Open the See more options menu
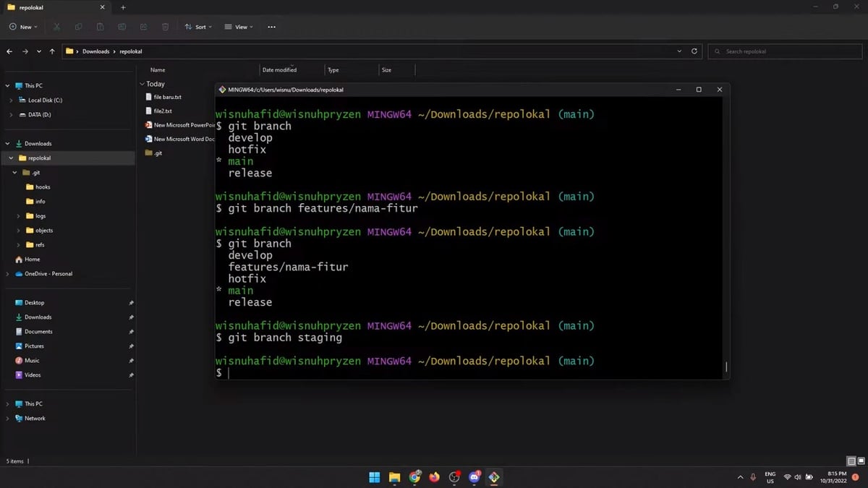868x488 pixels. point(271,27)
